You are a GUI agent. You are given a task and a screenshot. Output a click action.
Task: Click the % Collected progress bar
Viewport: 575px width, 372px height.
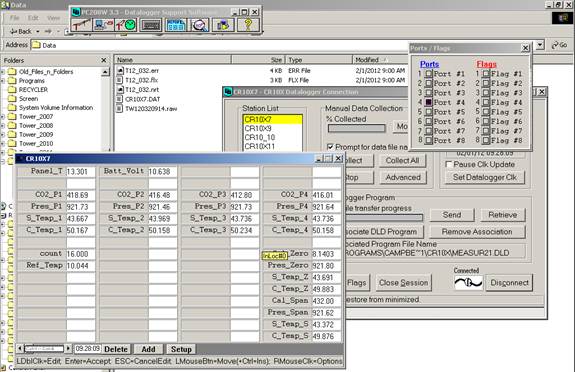coord(356,128)
